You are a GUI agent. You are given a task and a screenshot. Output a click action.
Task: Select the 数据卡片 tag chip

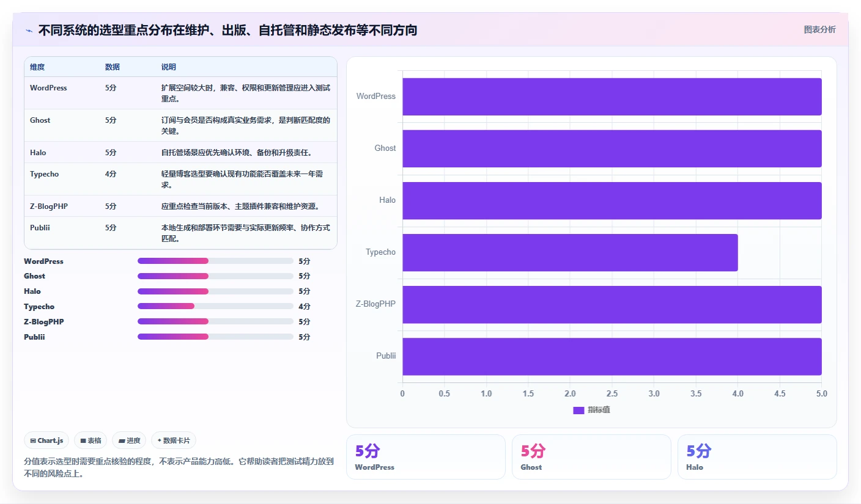click(174, 440)
